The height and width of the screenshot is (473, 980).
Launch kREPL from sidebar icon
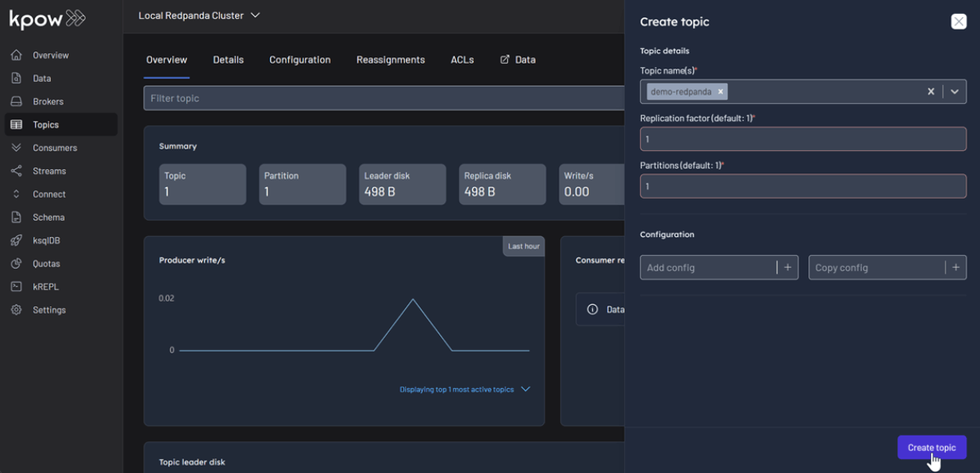(16, 287)
